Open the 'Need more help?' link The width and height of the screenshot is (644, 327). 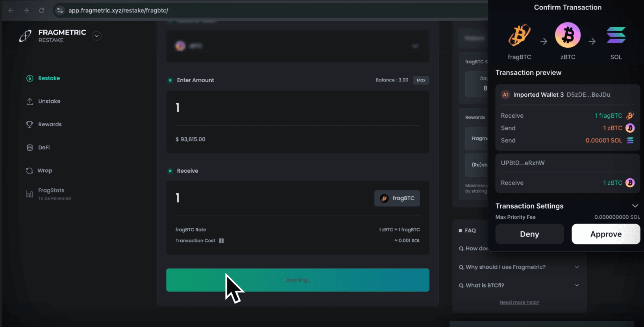519,302
